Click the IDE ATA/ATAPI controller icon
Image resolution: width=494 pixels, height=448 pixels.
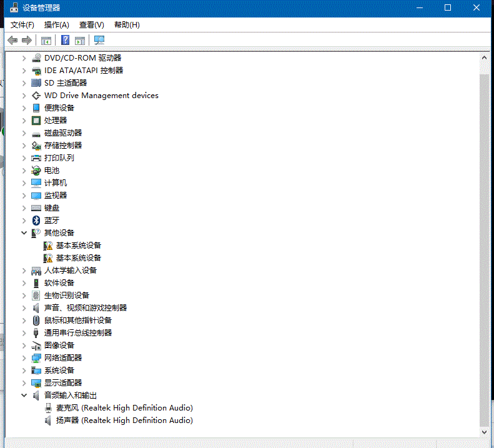(x=36, y=71)
